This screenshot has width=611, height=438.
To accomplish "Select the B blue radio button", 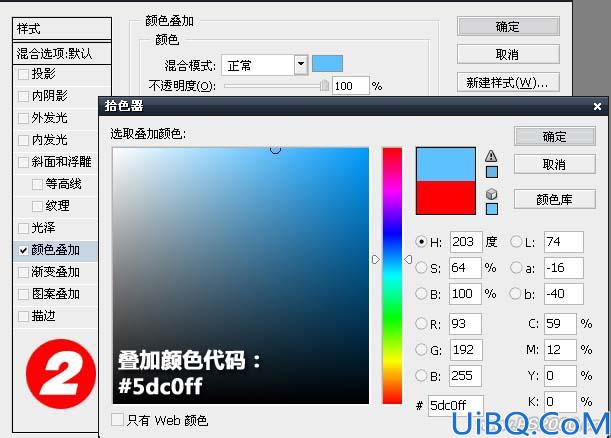I will point(421,376).
